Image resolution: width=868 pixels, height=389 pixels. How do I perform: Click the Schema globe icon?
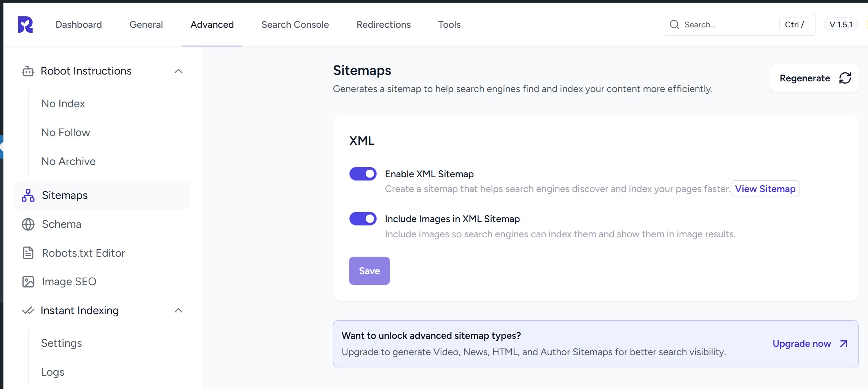(28, 224)
